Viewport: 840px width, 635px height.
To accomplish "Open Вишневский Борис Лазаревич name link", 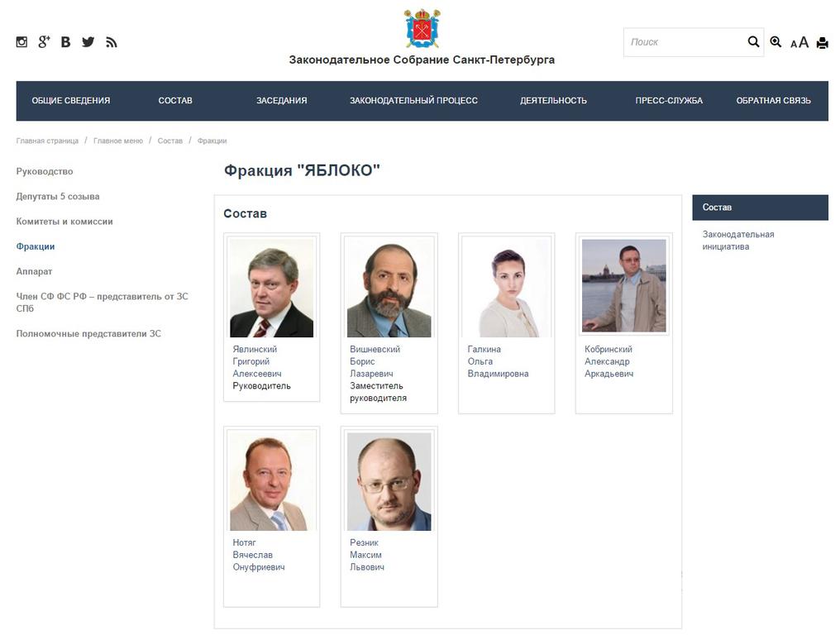I will [x=375, y=361].
